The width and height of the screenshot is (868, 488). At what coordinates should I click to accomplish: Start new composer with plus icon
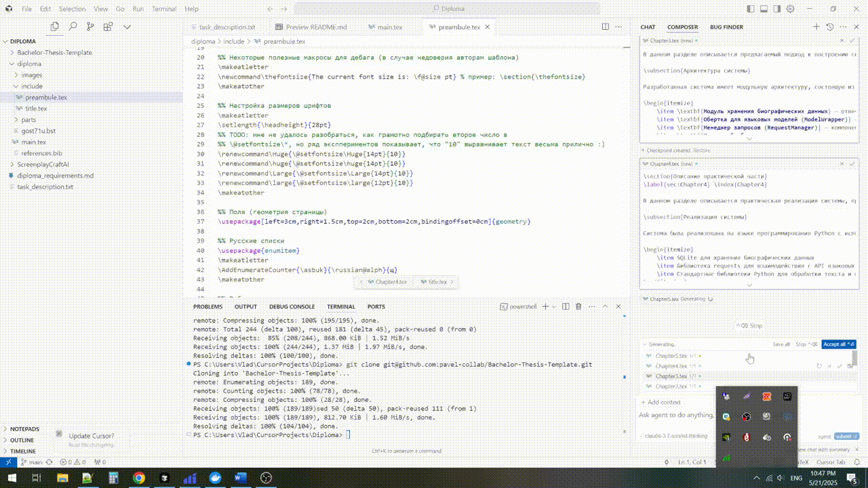(x=816, y=27)
